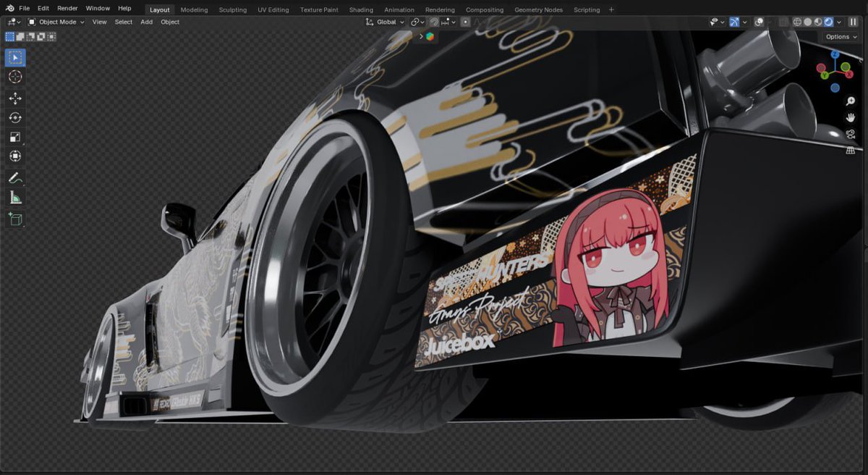
Task: Pick the Annotate pencil tool
Action: coord(15,177)
